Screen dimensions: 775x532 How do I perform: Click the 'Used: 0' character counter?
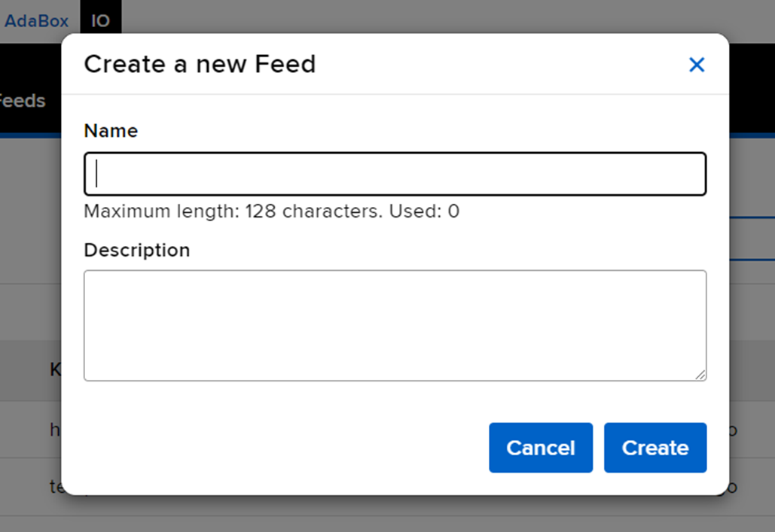click(424, 211)
